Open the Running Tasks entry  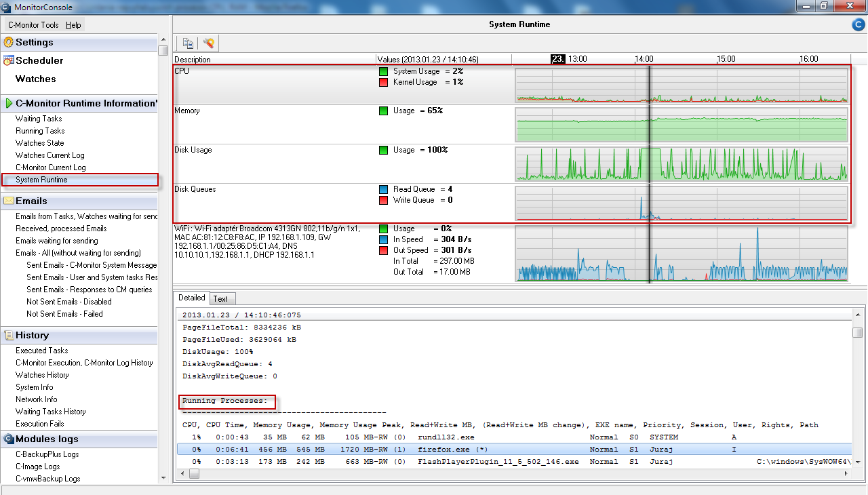click(40, 131)
